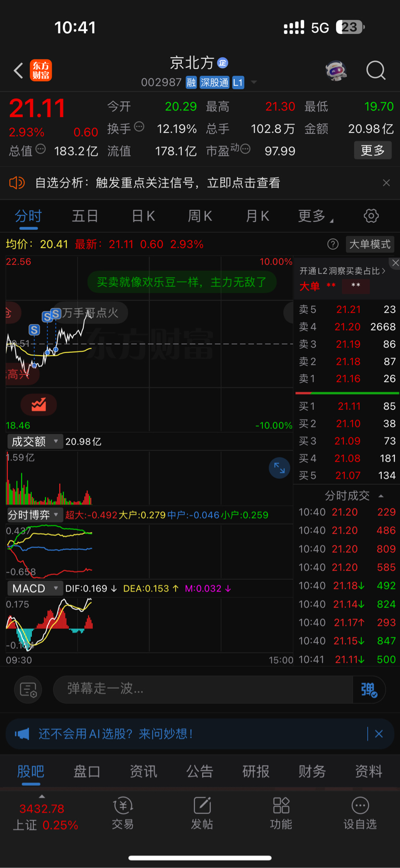This screenshot has width=400, height=868.
Task: Open the 东方财富 logo icon
Action: pyautogui.click(x=41, y=70)
